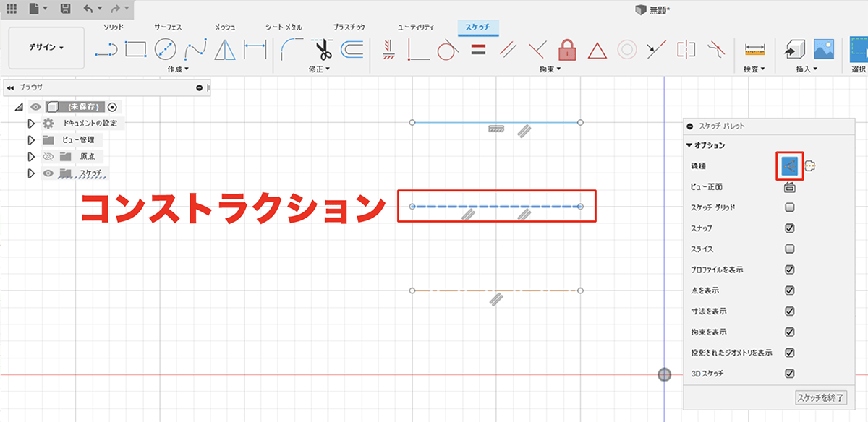Click the Look At (ビュー正面) icon

(790, 187)
